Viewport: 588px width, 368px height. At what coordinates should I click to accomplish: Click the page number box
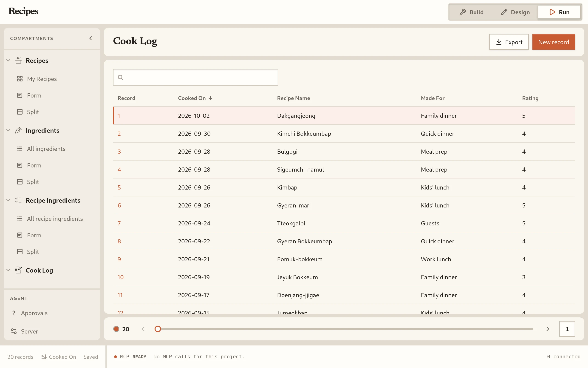(567, 329)
